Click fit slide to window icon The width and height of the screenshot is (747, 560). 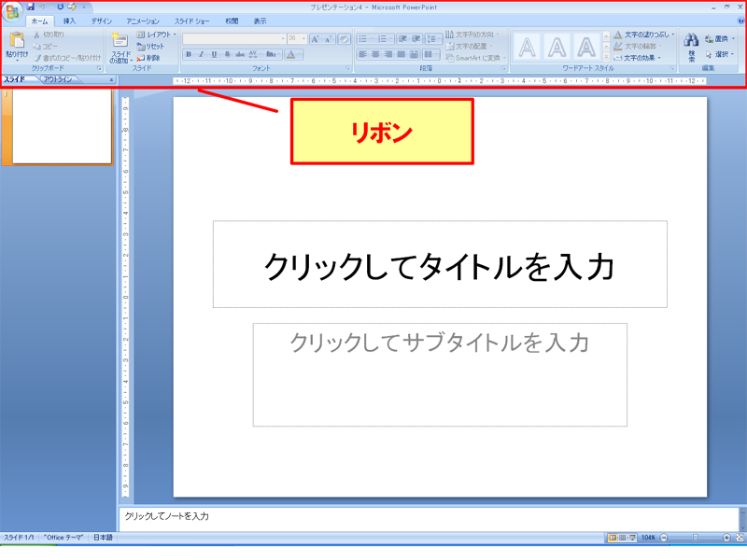coord(740,538)
